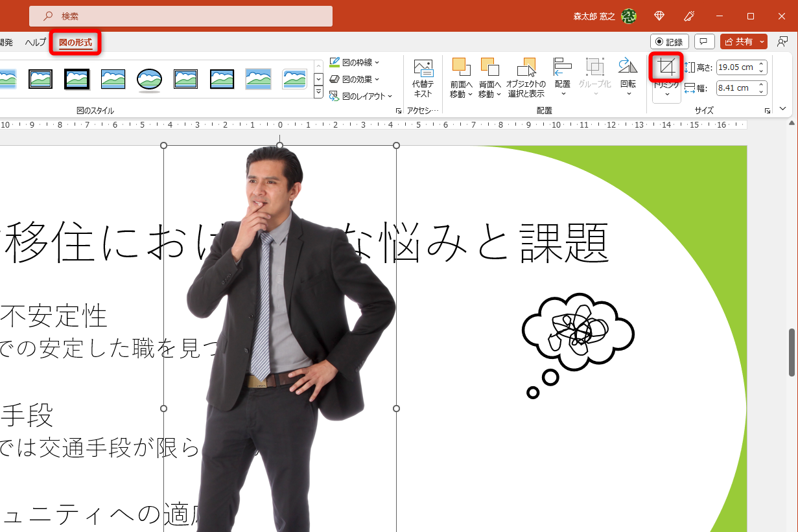This screenshot has height=532, width=798.
Task: Click the pen editing icon in title bar
Action: pos(689,16)
